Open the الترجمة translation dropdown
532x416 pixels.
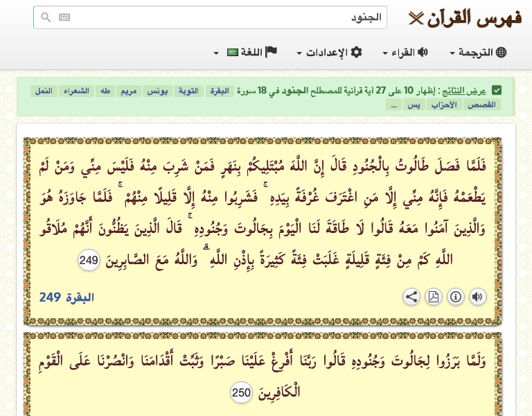pyautogui.click(x=479, y=53)
